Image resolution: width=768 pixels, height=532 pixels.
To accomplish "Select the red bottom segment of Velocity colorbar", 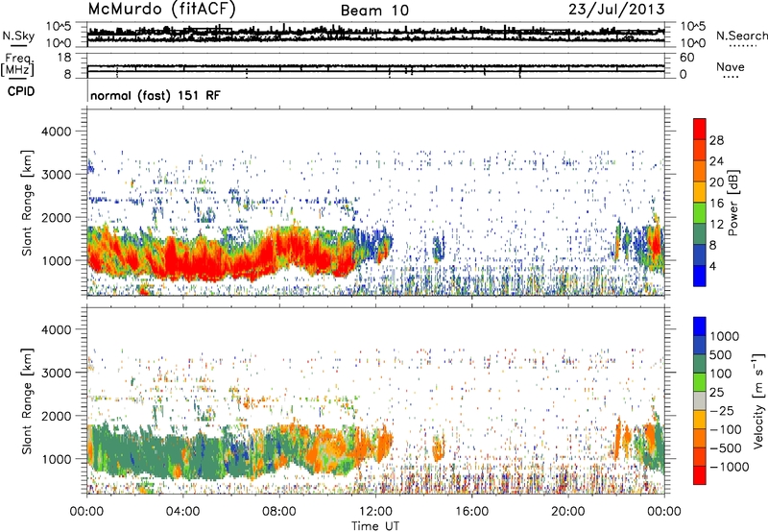I will coord(700,475).
